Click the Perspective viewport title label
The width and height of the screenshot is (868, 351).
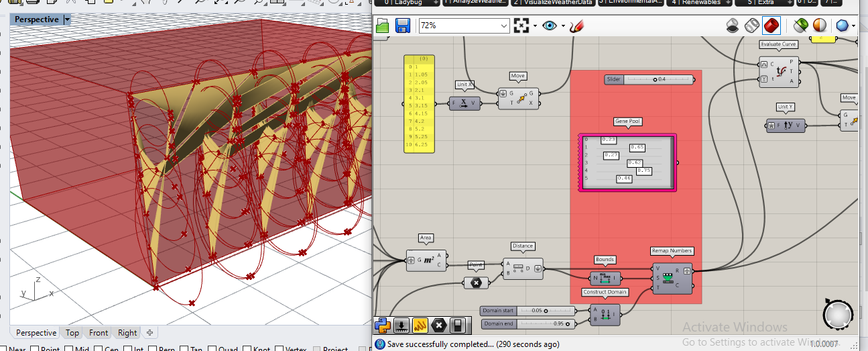click(x=37, y=20)
